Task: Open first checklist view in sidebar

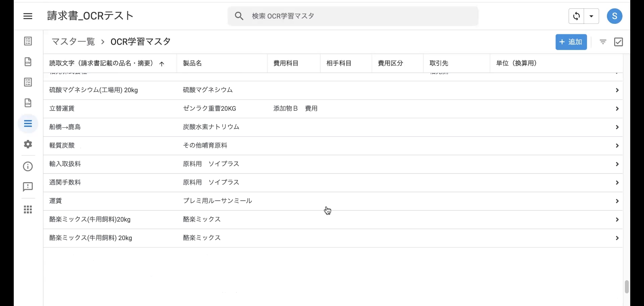Action: (x=28, y=41)
